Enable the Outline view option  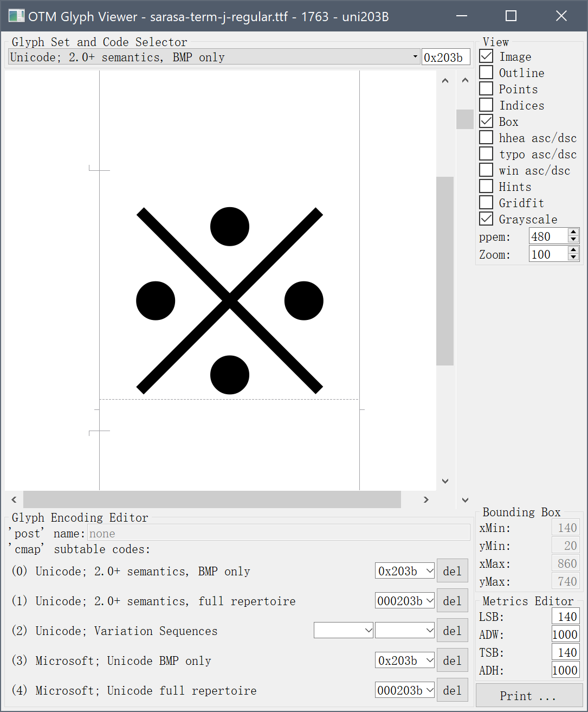pos(486,72)
